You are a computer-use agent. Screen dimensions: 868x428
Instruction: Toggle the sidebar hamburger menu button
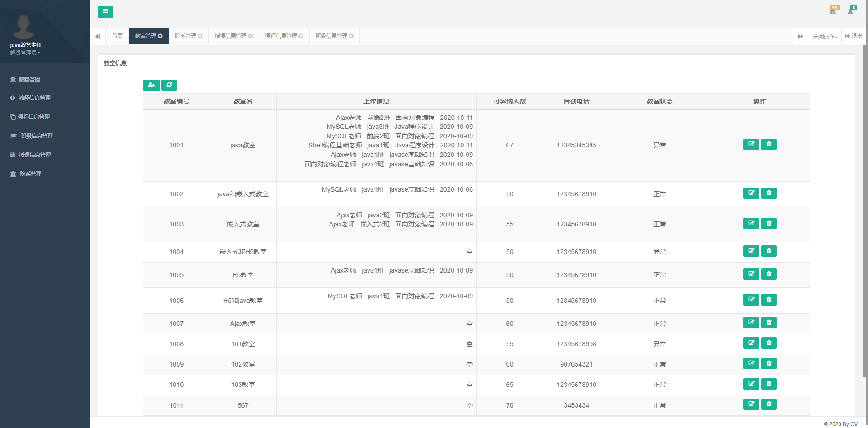pos(105,12)
